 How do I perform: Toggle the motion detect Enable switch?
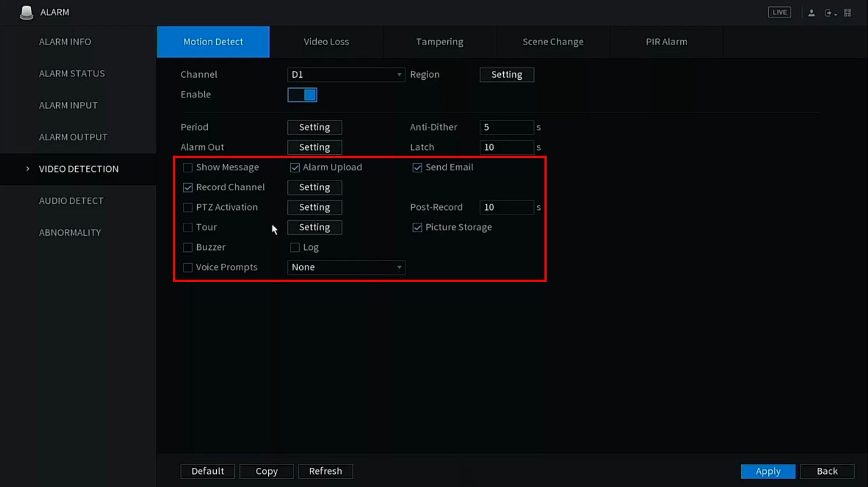[x=302, y=95]
